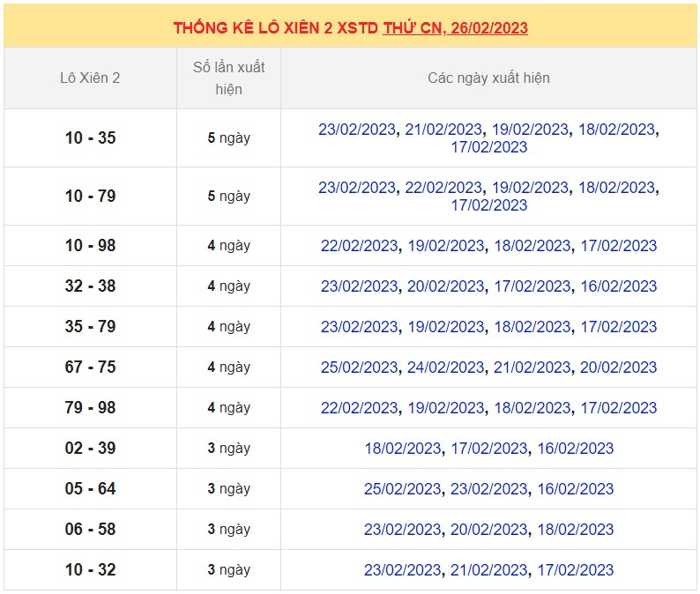Image resolution: width=700 pixels, height=594 pixels.
Task: Open 25/02/2023 link in 67 - 75 row
Action: pyautogui.click(x=359, y=368)
